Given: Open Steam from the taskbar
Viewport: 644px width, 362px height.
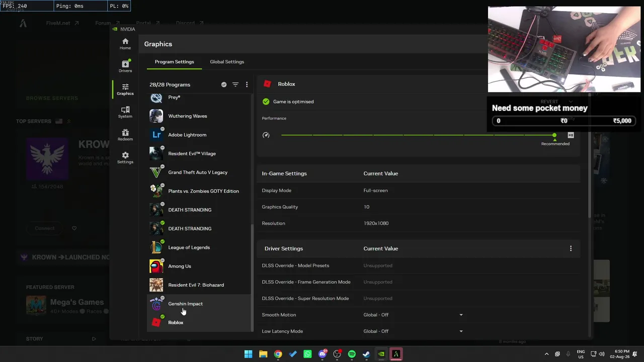Looking at the screenshot, I should pyautogui.click(x=366, y=354).
